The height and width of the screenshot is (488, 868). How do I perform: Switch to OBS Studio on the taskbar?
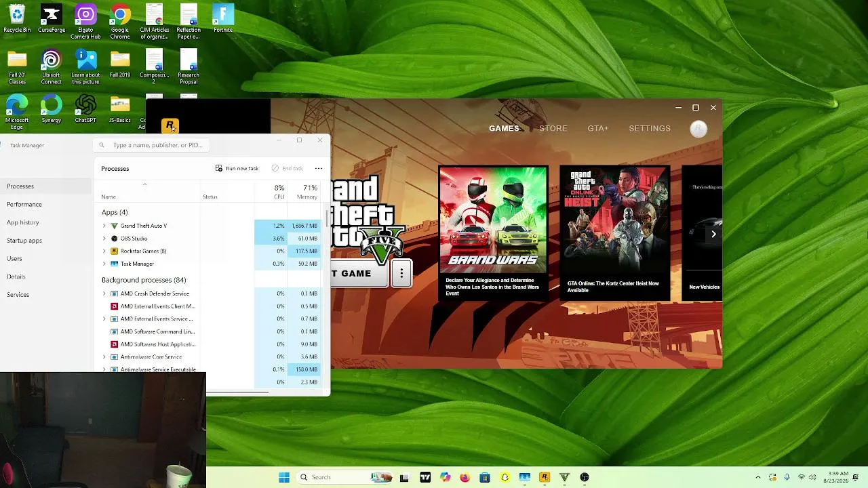[x=585, y=477]
